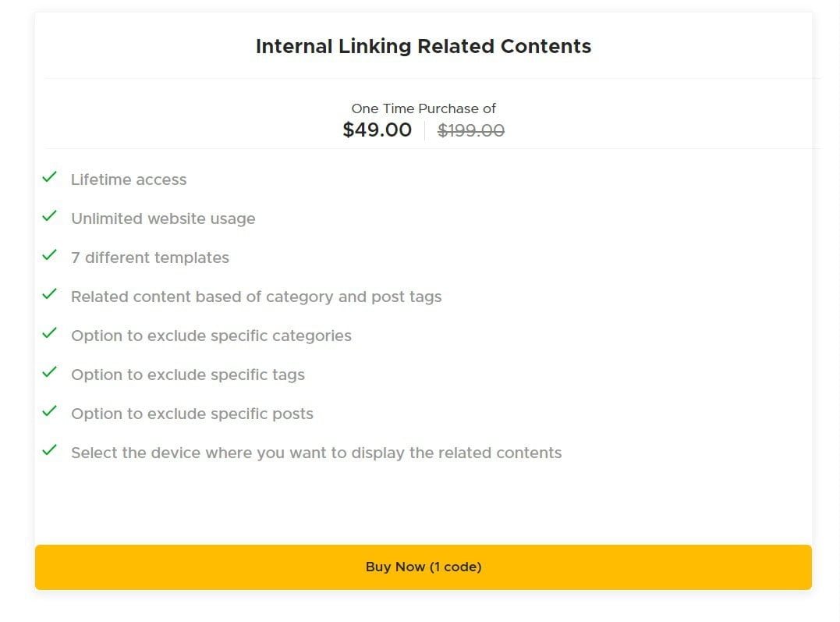Click the checkmark beside related content feature
The width and height of the screenshot is (840, 622).
tap(49, 293)
